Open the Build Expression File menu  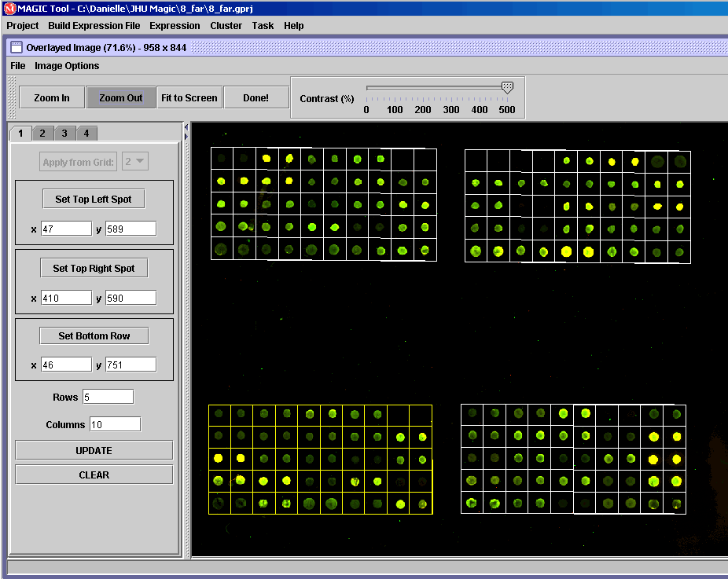(x=94, y=25)
